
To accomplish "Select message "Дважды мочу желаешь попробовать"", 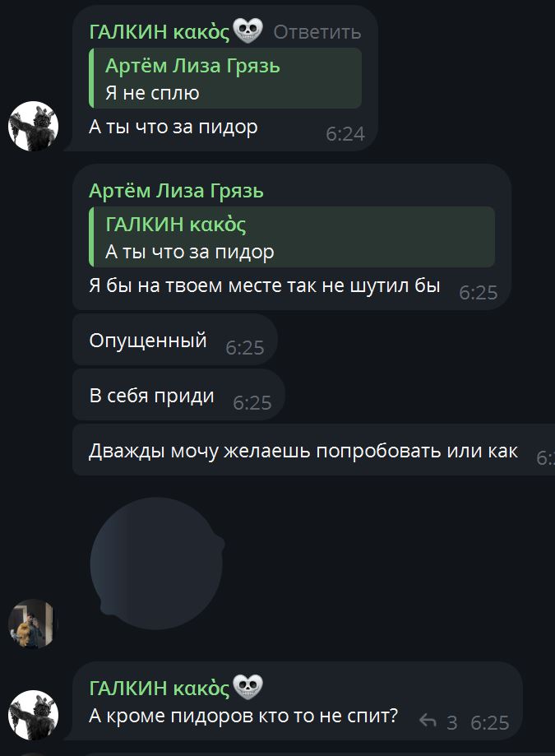I will (313, 451).
